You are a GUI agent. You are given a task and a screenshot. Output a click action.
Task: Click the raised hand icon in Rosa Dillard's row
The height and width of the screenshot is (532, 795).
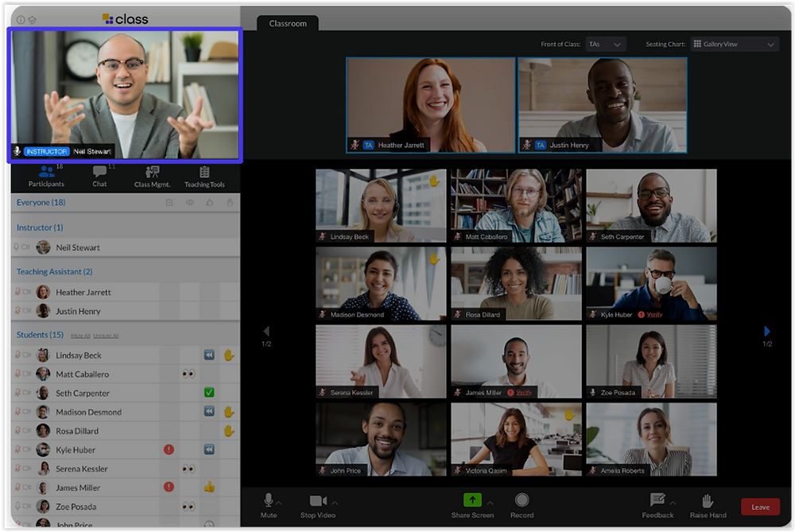tap(229, 430)
